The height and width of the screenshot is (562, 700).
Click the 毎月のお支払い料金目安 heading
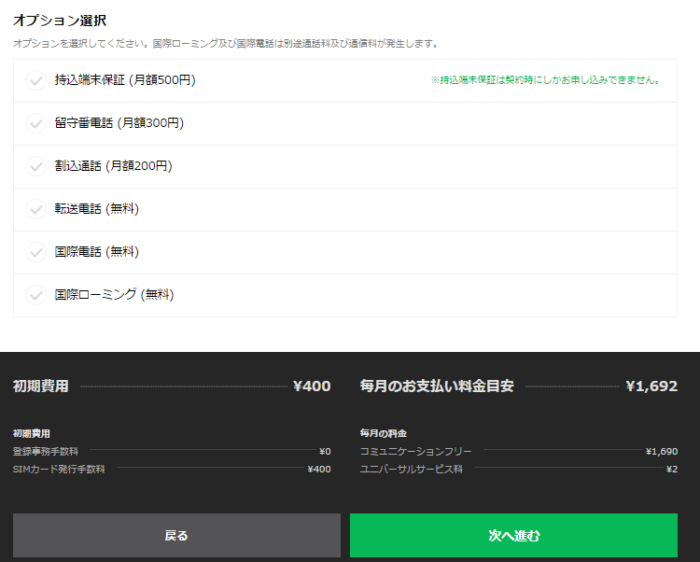coord(437,386)
